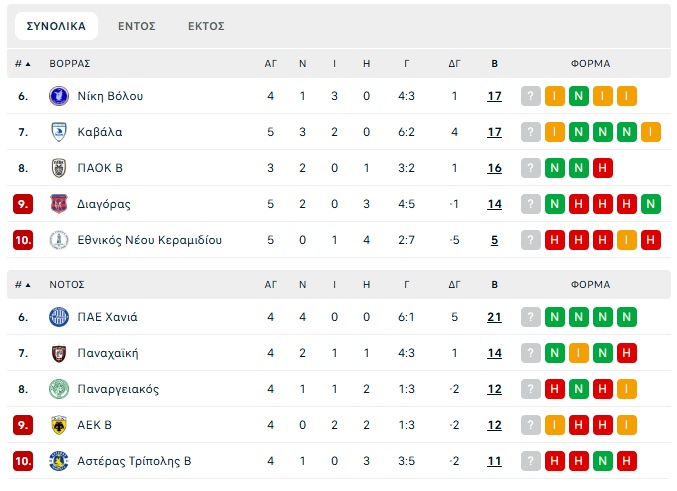Viewport: 677px width, 491px height.
Task: Click the Καβάλα team logo
Action: tap(59, 132)
